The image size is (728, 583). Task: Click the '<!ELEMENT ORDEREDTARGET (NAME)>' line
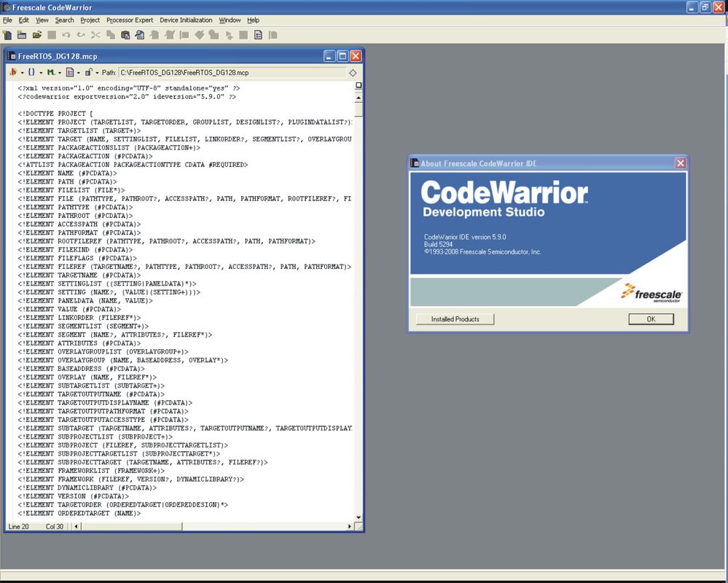tap(79, 513)
